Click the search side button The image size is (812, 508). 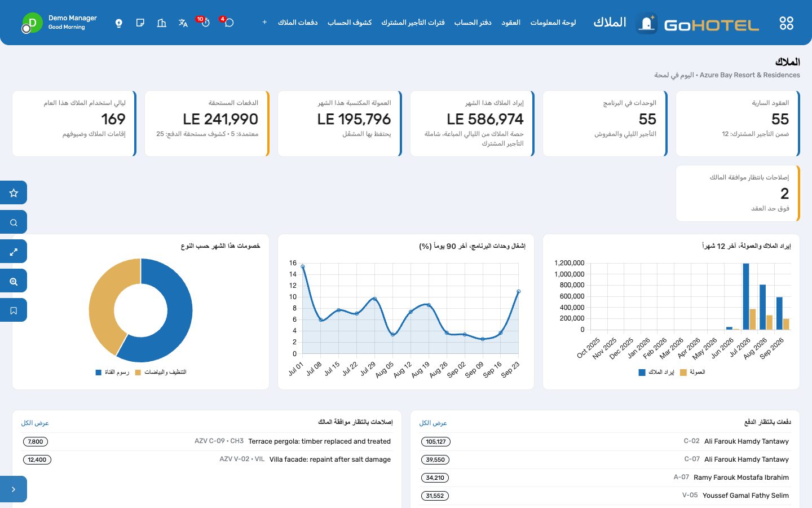coord(14,222)
